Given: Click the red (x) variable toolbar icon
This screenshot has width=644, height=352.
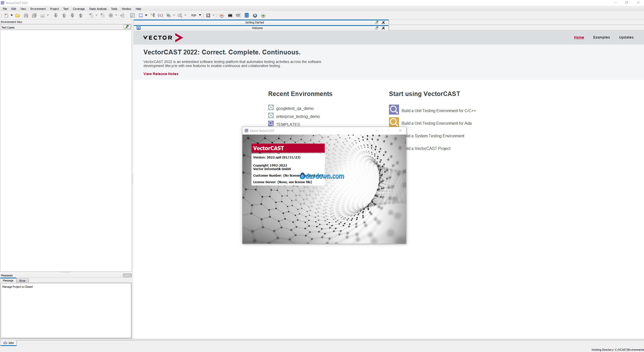Looking at the screenshot, I should [160, 15].
